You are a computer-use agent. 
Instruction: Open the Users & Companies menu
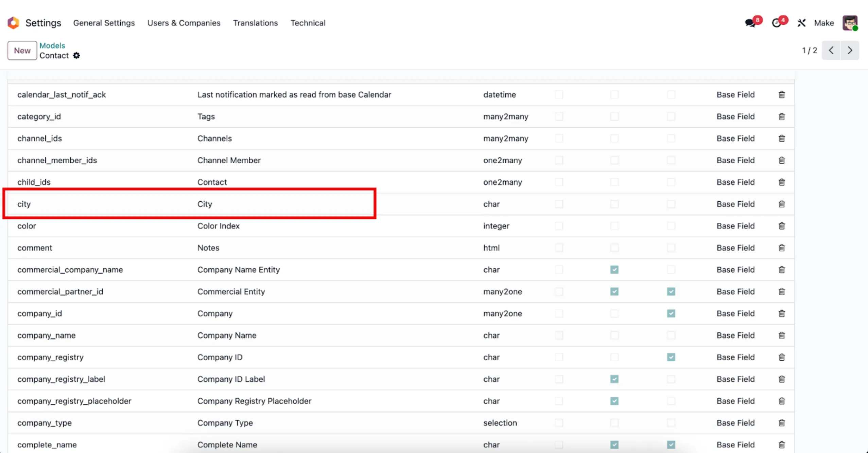[184, 23]
